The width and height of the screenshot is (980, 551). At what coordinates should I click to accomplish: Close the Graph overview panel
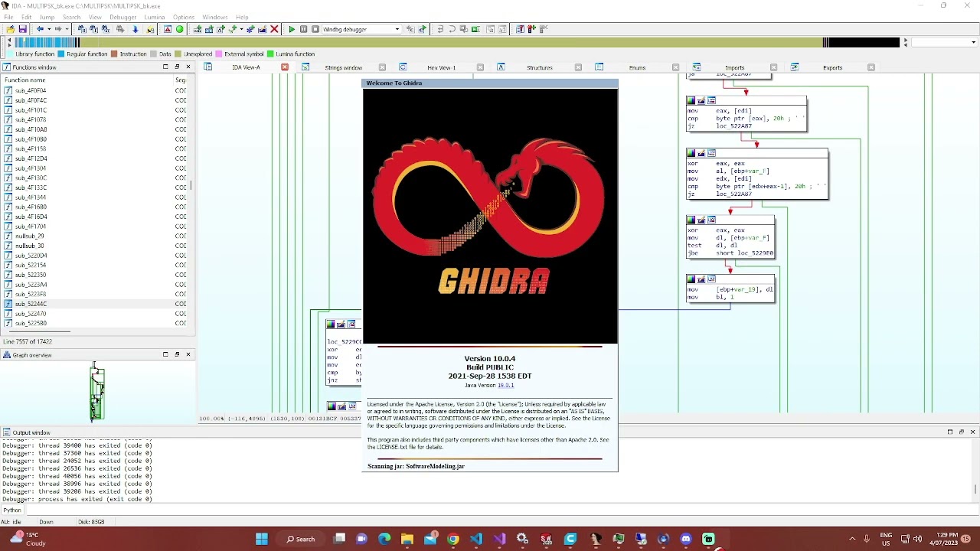pyautogui.click(x=188, y=355)
